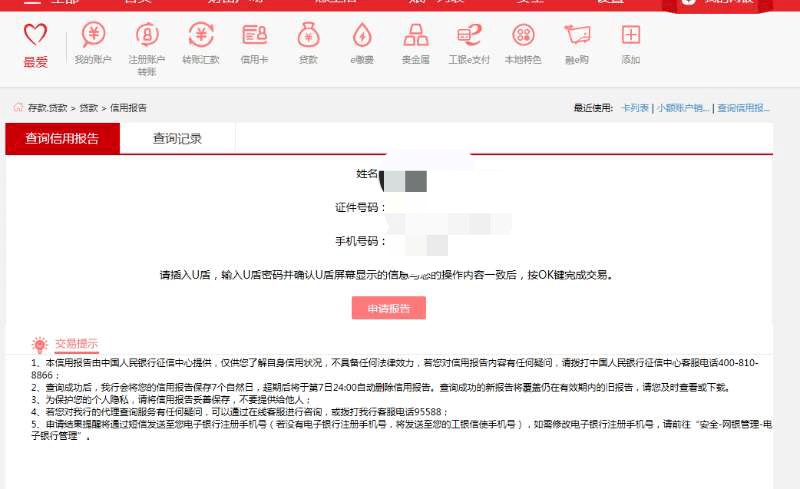Select the 查询信用报告 tab
The width and height of the screenshot is (800, 489).
point(62,138)
